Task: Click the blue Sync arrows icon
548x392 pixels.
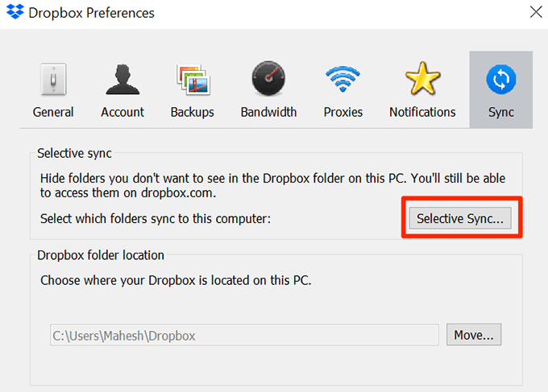Action: click(500, 80)
